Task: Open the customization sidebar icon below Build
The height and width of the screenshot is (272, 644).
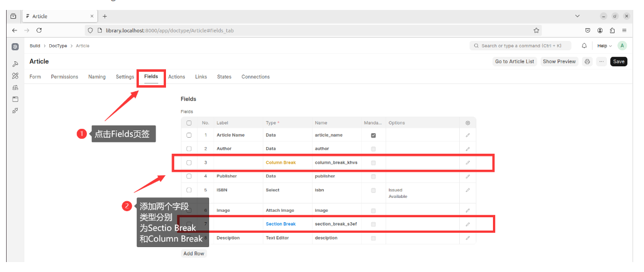Action: coord(15,76)
